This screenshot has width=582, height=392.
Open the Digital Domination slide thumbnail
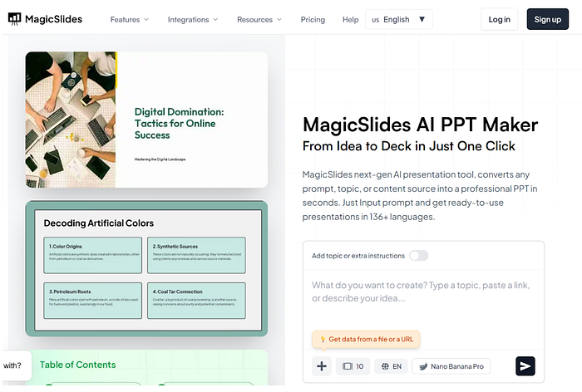click(x=146, y=120)
